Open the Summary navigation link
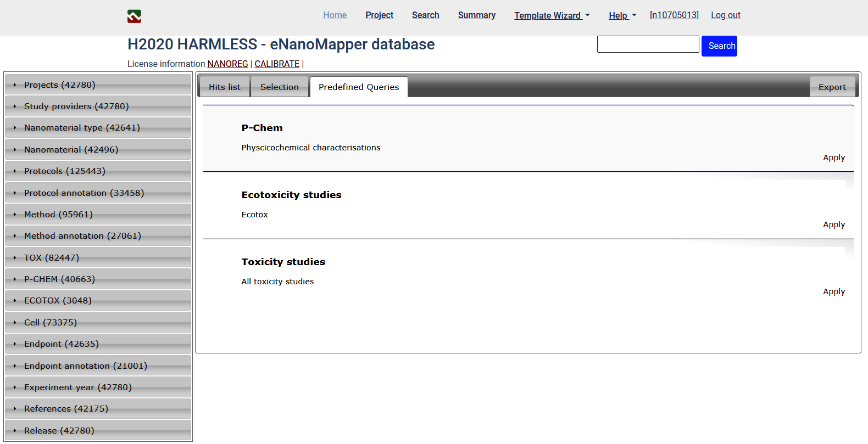This screenshot has height=444, width=868. pos(477,15)
